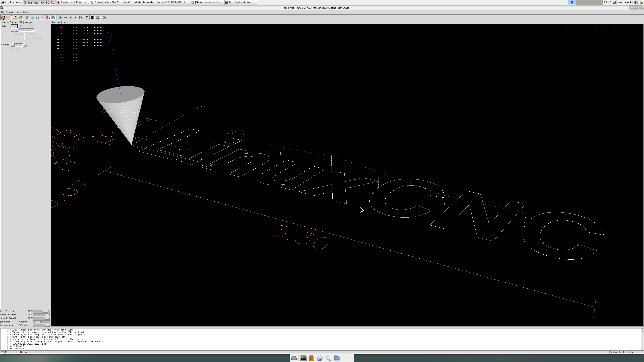Toggle rotate-view mode with cone icon
Image resolution: width=644 pixels, height=362 pixels.
coord(98,17)
